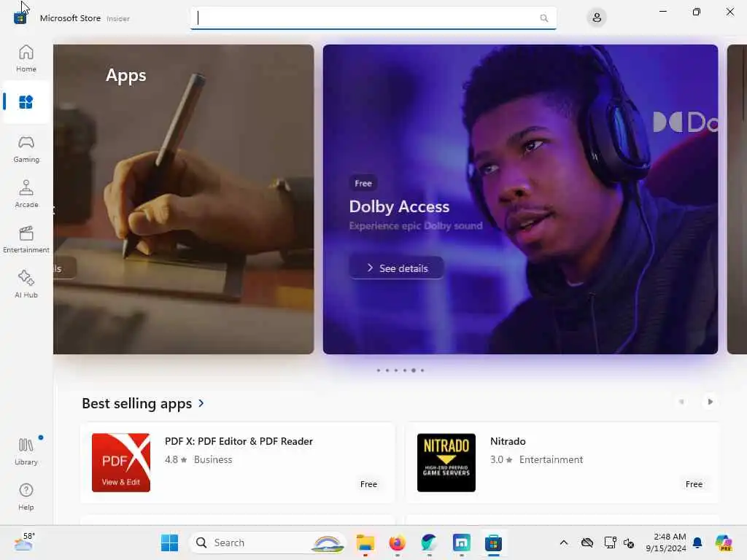Click the taskbar Search box
This screenshot has height=560, width=747.
268,542
